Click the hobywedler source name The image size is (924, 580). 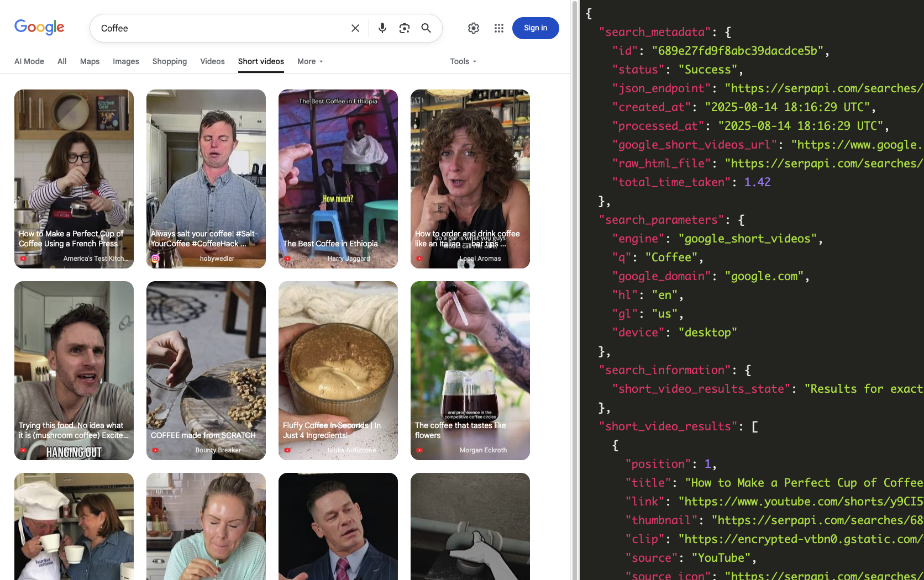(217, 259)
